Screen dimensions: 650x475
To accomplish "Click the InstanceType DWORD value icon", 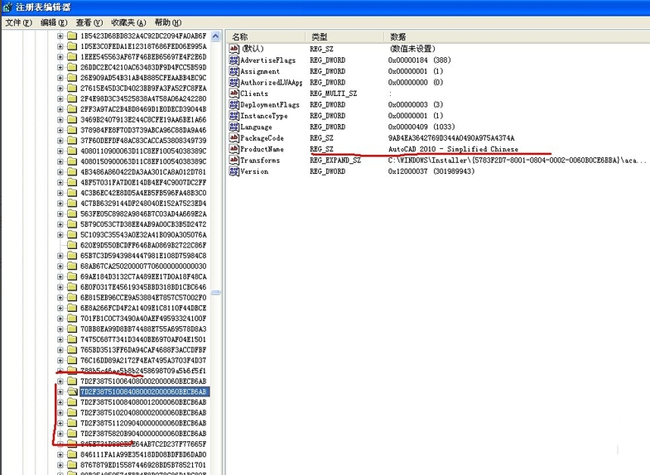I will click(234, 116).
